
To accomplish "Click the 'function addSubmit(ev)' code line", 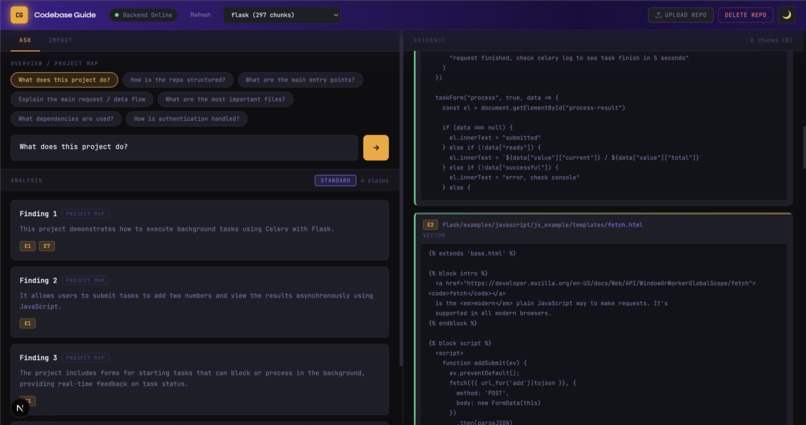I will (484, 363).
